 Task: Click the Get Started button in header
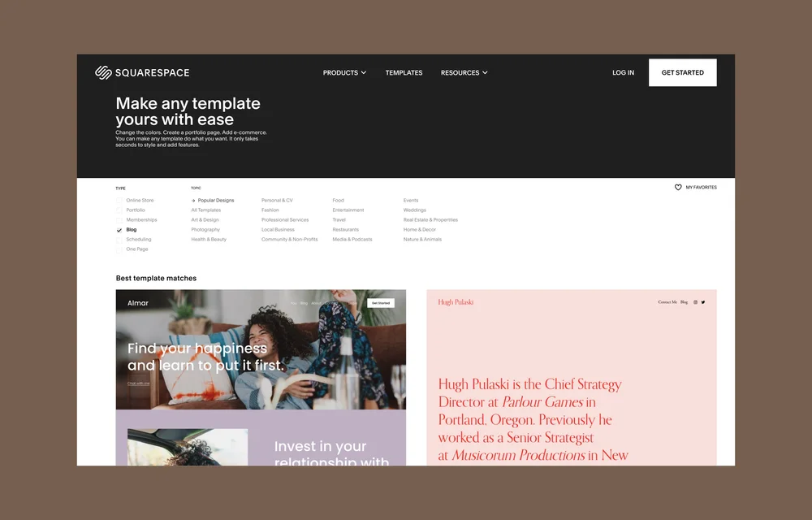[682, 73]
